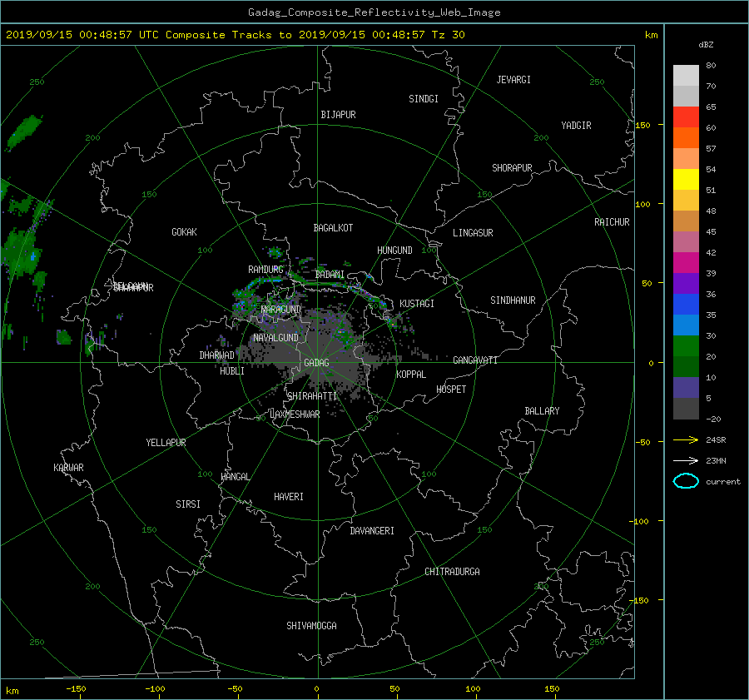The image size is (749, 700).
Task: Select the bright green 20 dBZ swatch
Action: pos(686,345)
